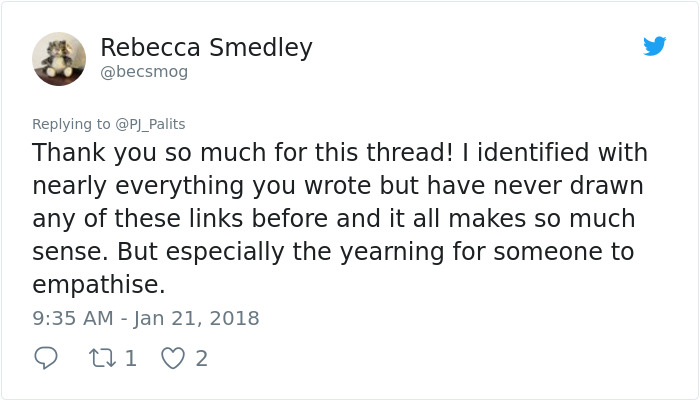
Task: Open Rebecca Smedley's profile picture
Action: [x=59, y=59]
